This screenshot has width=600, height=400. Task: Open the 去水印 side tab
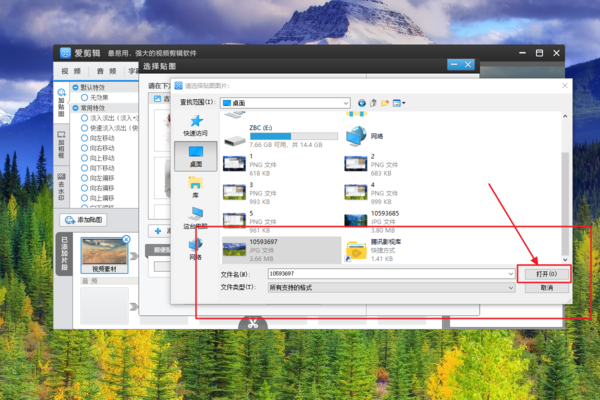pos(61,186)
